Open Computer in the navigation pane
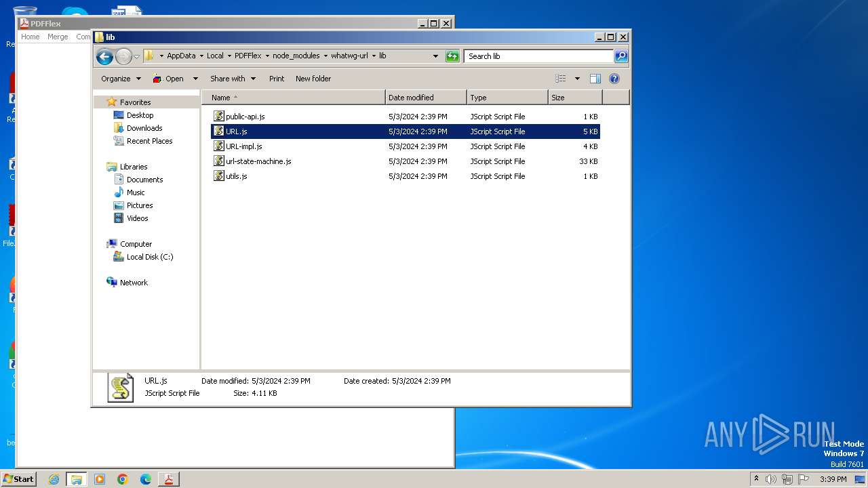 coord(136,244)
